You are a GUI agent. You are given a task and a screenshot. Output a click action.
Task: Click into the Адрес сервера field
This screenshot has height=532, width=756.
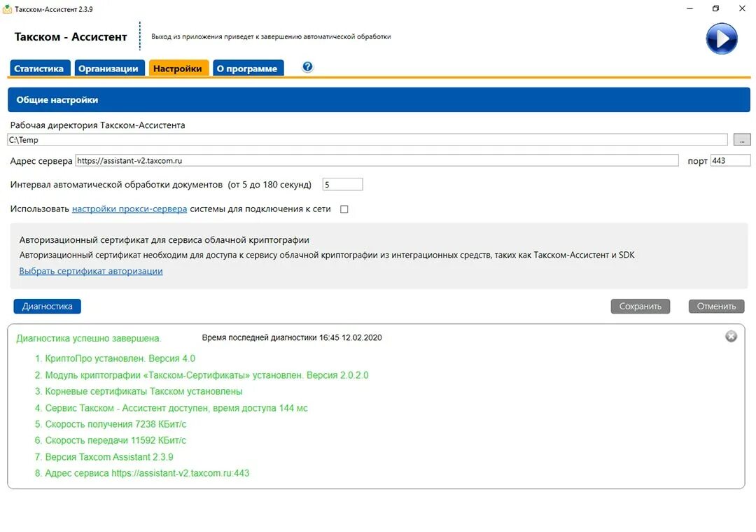tap(377, 160)
